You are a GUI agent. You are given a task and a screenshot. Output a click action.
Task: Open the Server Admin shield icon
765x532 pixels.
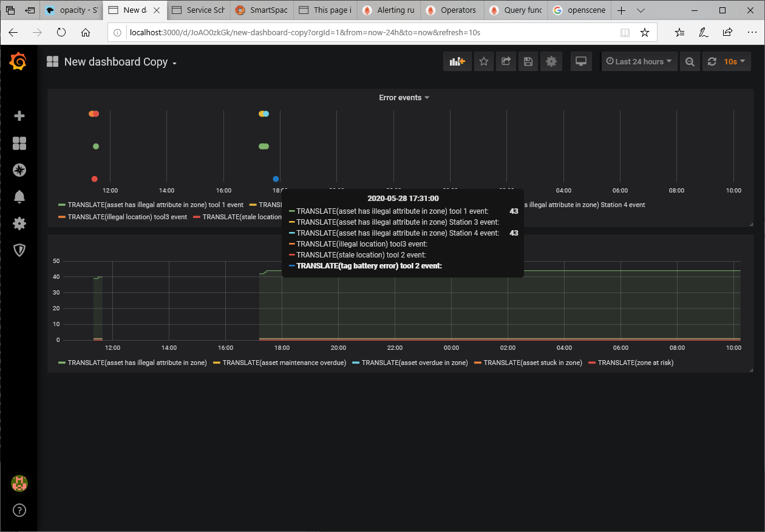(x=19, y=250)
